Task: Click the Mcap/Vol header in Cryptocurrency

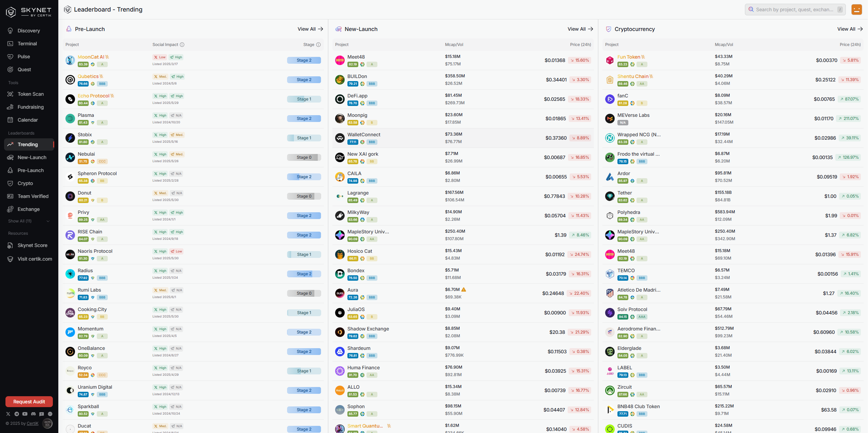Action: coord(724,45)
